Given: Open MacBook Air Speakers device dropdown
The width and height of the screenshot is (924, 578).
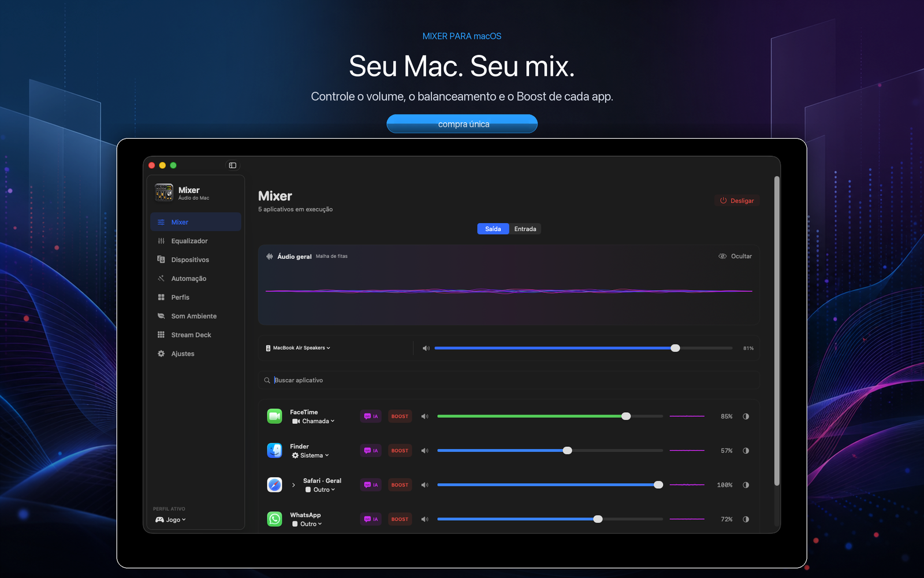Looking at the screenshot, I should pyautogui.click(x=298, y=348).
